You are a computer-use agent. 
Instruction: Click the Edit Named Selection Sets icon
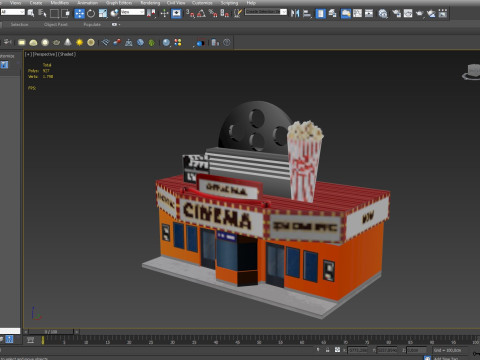(x=238, y=13)
